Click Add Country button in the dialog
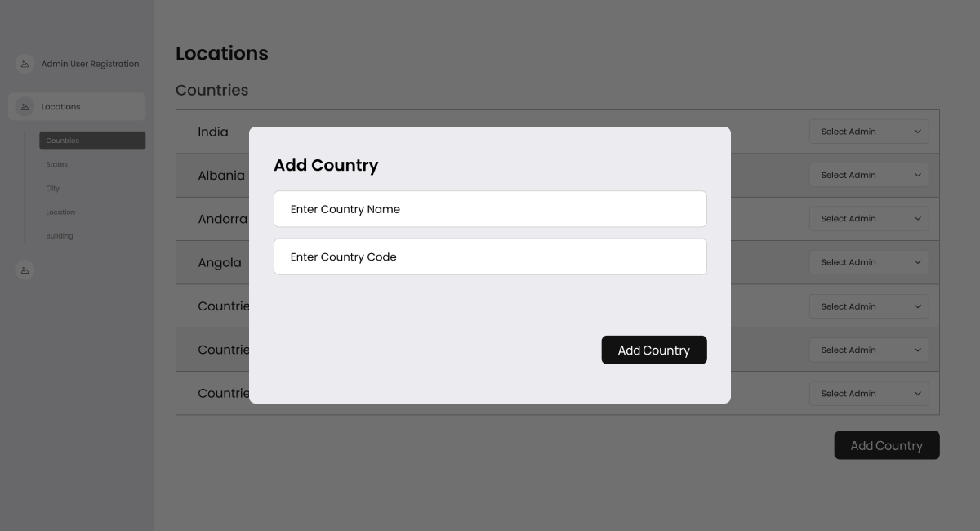The image size is (980, 531). click(654, 350)
